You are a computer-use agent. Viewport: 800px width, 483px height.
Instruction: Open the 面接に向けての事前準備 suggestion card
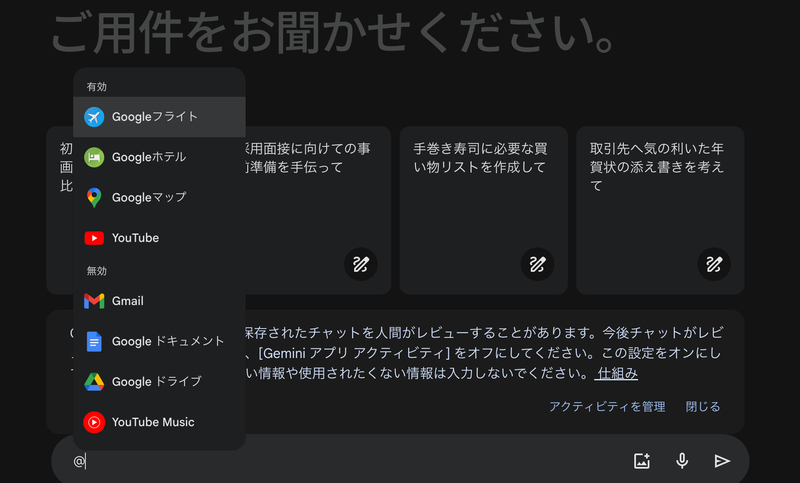(x=318, y=210)
